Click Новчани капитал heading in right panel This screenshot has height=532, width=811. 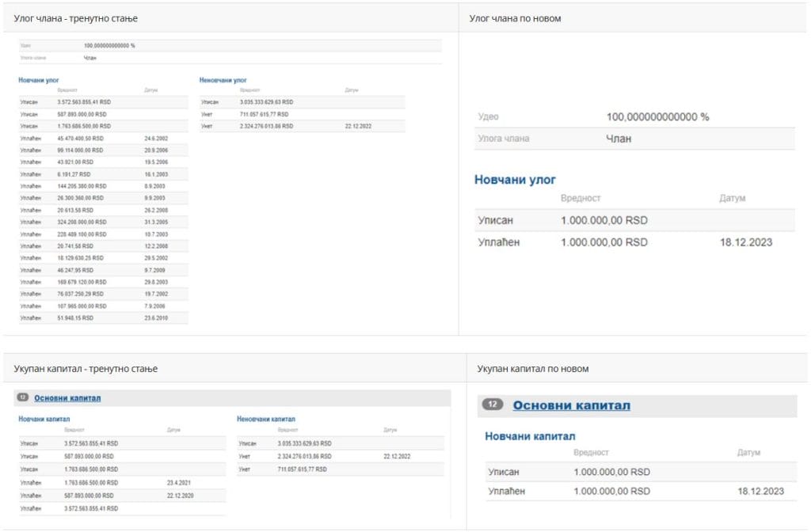pos(530,436)
